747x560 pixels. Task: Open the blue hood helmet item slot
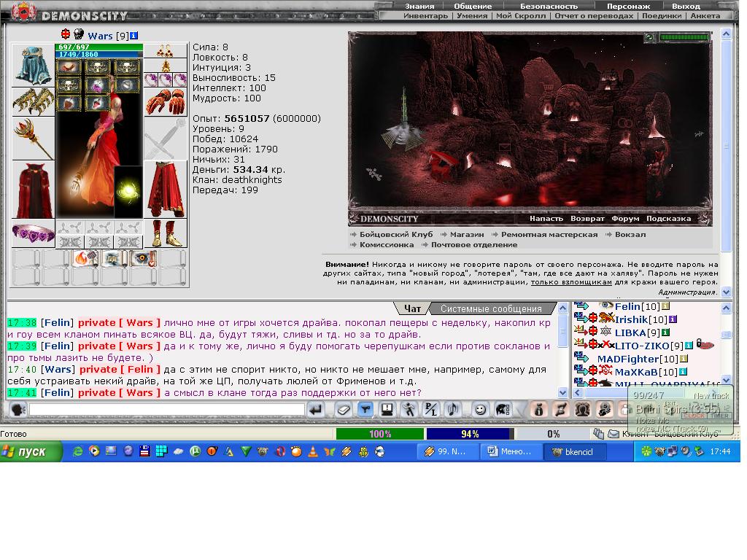[x=33, y=65]
